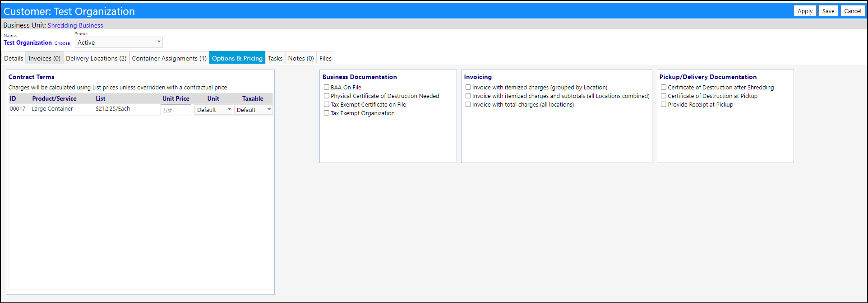The width and height of the screenshot is (868, 303).
Task: Click the Pickup/Delivery Documentation heading
Action: pyautogui.click(x=708, y=77)
